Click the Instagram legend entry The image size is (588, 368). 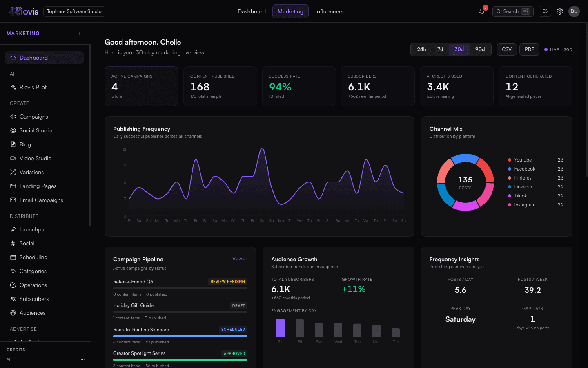tap(536, 205)
